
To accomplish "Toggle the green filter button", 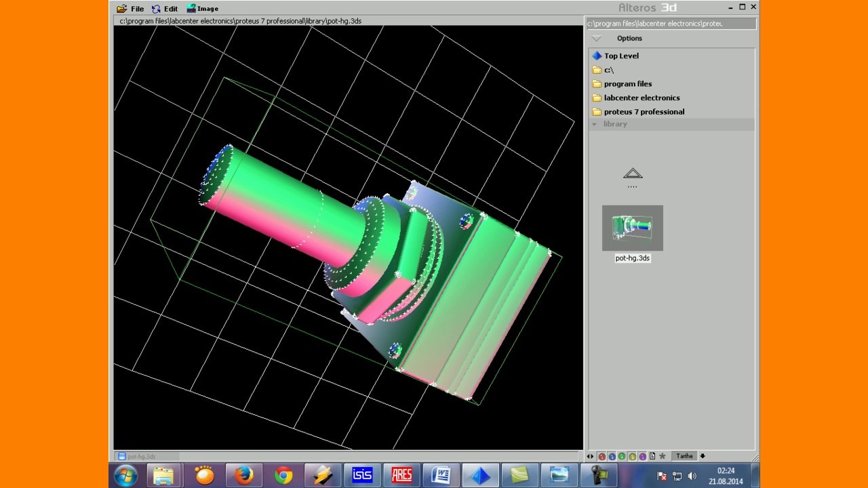I will [x=622, y=456].
